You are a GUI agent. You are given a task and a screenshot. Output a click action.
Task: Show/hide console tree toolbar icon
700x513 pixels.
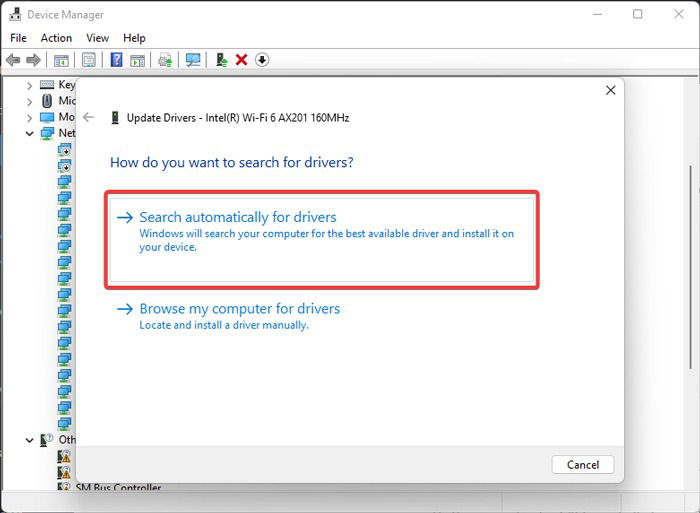pyautogui.click(x=61, y=60)
